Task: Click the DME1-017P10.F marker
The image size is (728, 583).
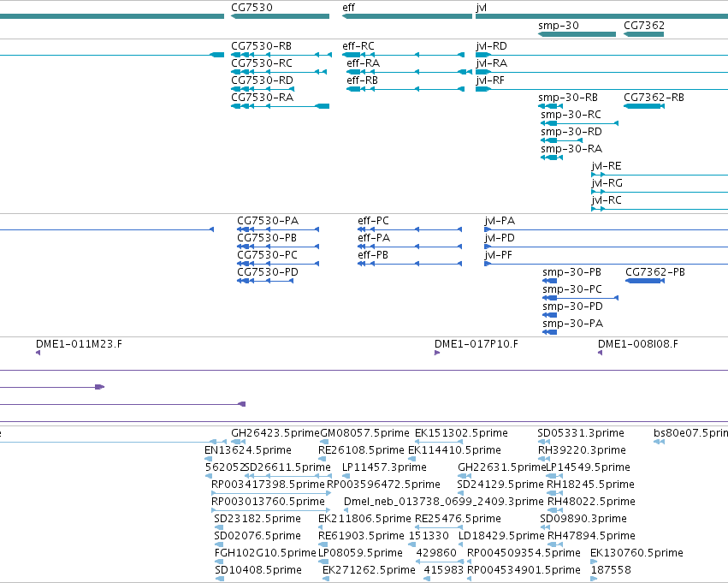Action: coord(437,353)
